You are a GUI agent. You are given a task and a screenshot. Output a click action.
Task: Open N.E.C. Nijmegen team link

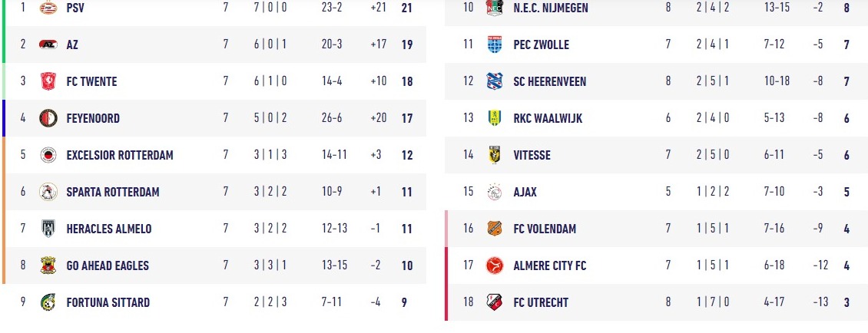pos(551,8)
